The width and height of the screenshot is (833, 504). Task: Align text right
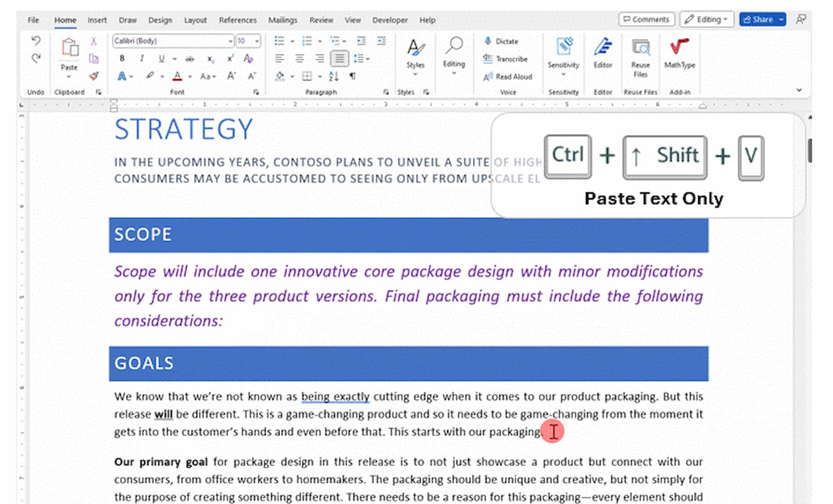(x=319, y=59)
